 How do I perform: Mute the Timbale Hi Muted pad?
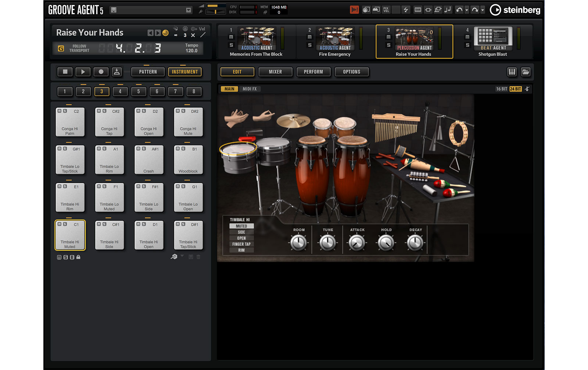60,224
